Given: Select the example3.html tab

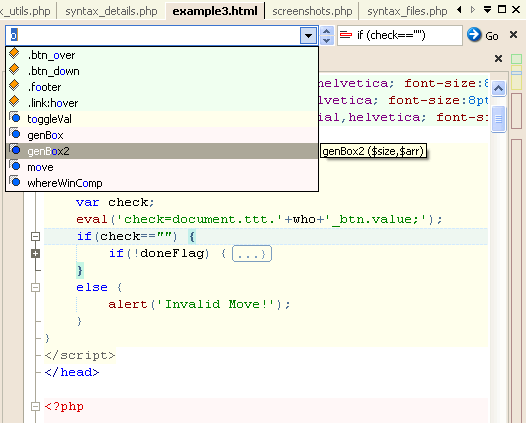Looking at the screenshot, I should point(215,11).
